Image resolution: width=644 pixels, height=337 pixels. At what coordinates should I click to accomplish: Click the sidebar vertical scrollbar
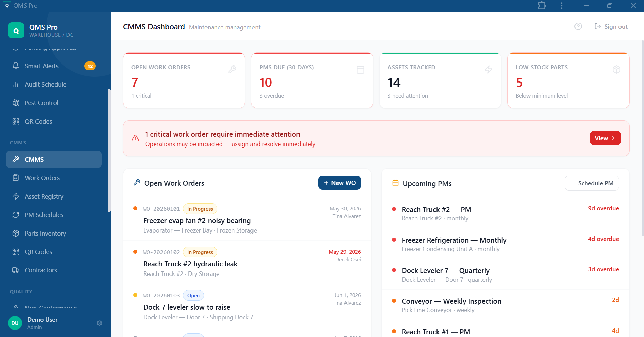pos(109,151)
